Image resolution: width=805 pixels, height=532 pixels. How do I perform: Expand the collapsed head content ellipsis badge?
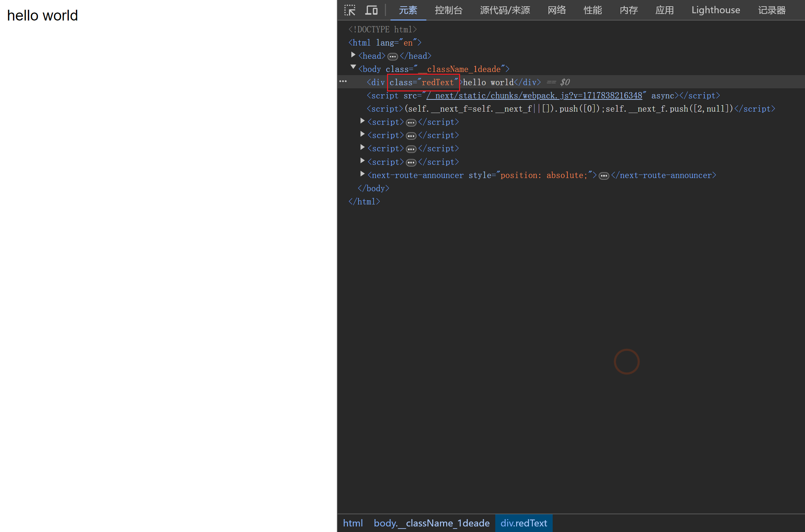393,56
